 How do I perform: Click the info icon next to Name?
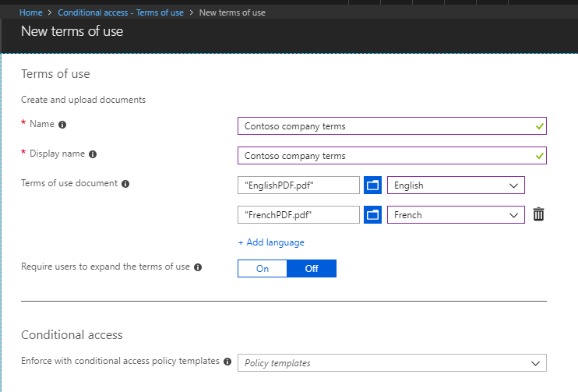[x=62, y=125]
